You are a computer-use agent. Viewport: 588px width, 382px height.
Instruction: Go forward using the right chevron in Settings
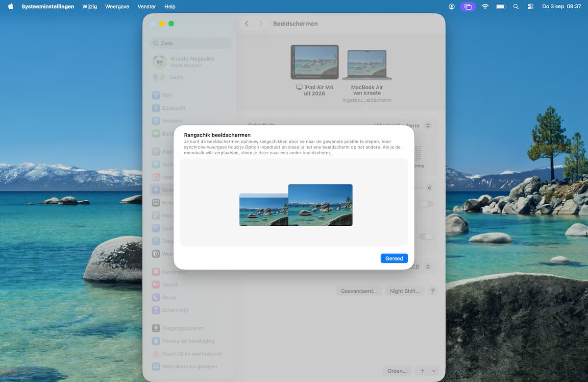(x=261, y=24)
